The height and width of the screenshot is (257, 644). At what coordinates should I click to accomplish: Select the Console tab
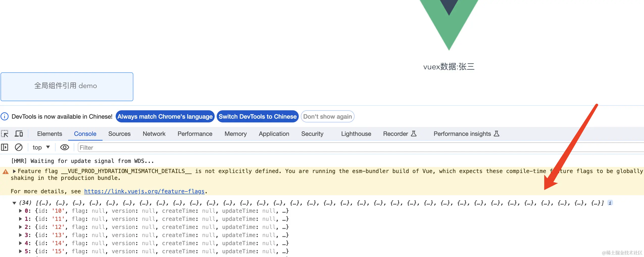pyautogui.click(x=85, y=134)
